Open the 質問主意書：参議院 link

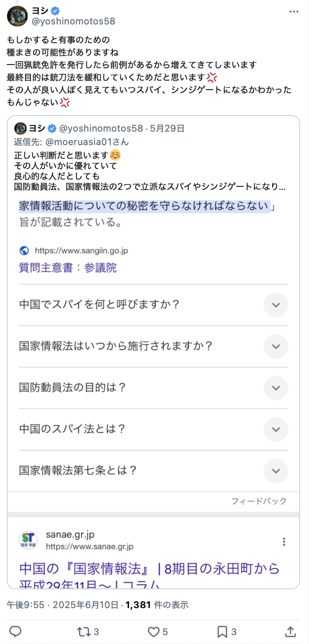tap(68, 268)
